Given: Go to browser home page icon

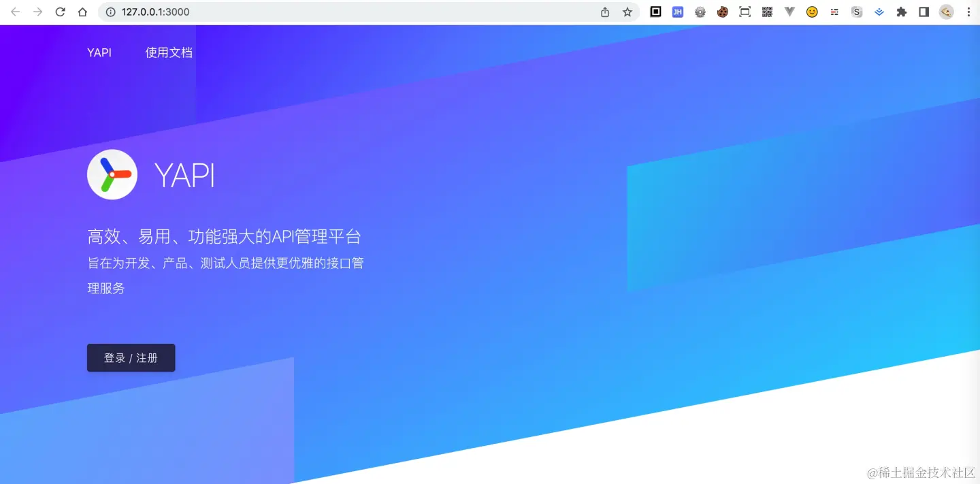Looking at the screenshot, I should pos(82,12).
